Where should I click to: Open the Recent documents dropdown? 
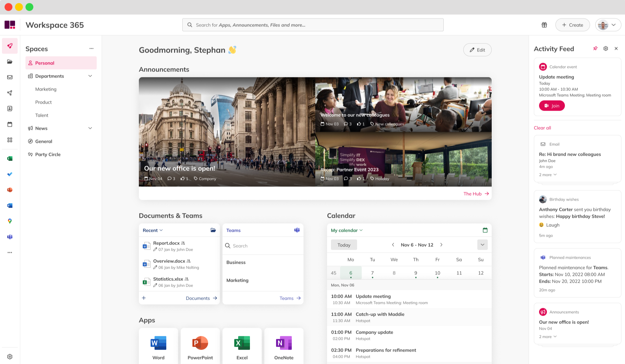click(x=153, y=230)
